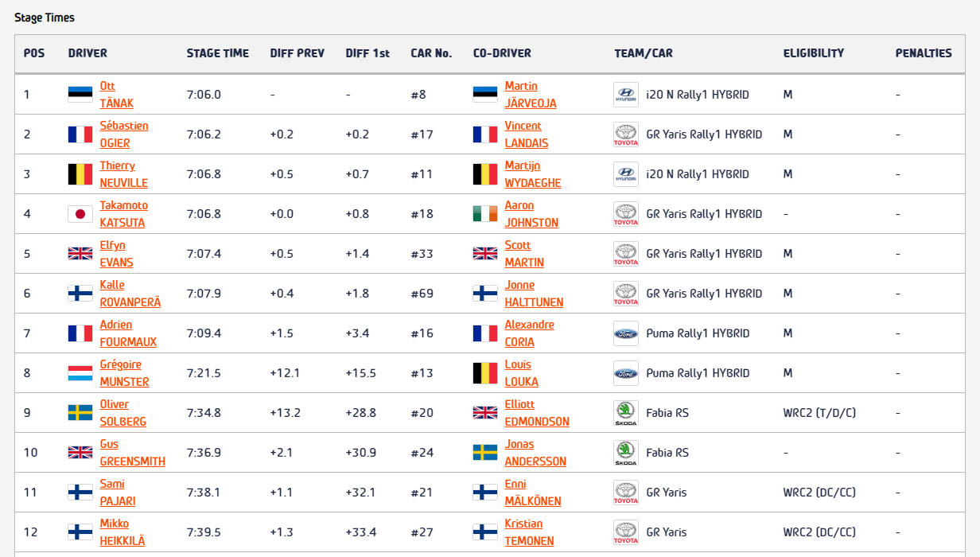
Task: Open Sébastien Ogier's driver profile link
Action: 124,134
